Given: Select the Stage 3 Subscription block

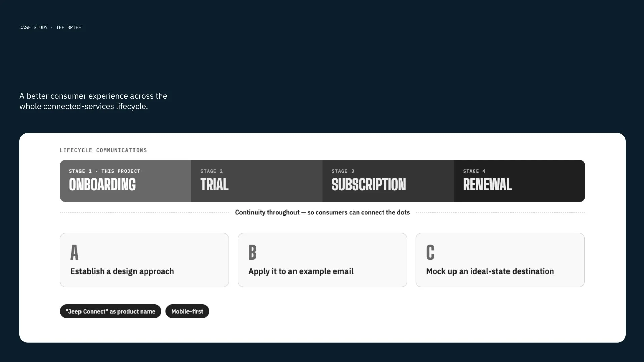Looking at the screenshot, I should pos(388,181).
